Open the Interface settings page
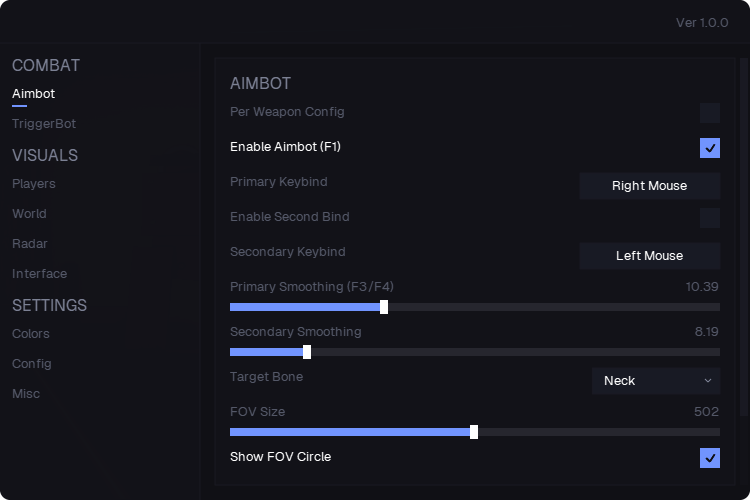750x500 pixels. (39, 274)
